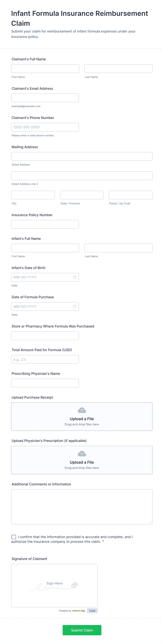The image size is (162, 644).
Task: Click the pen icon in signature box
Action: pyautogui.click(x=75, y=585)
